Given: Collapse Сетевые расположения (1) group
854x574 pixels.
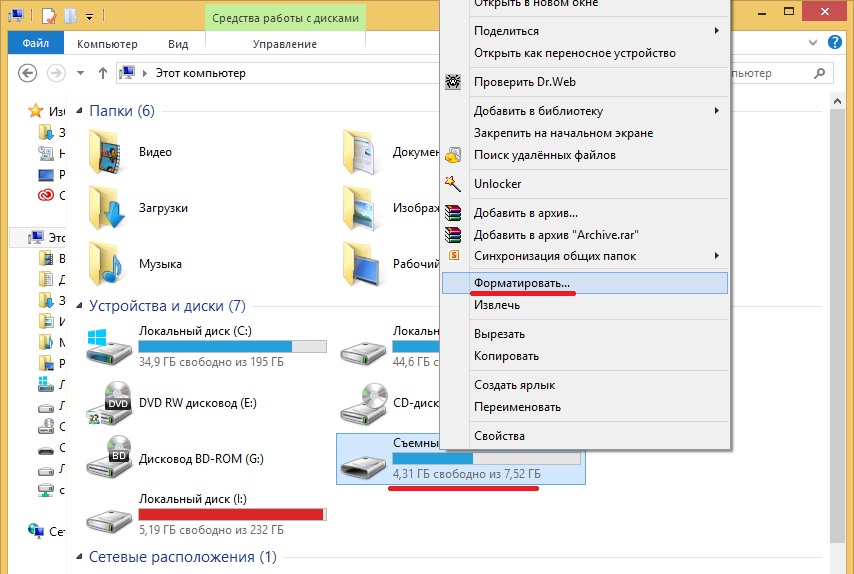Looking at the screenshot, I should pos(80,557).
